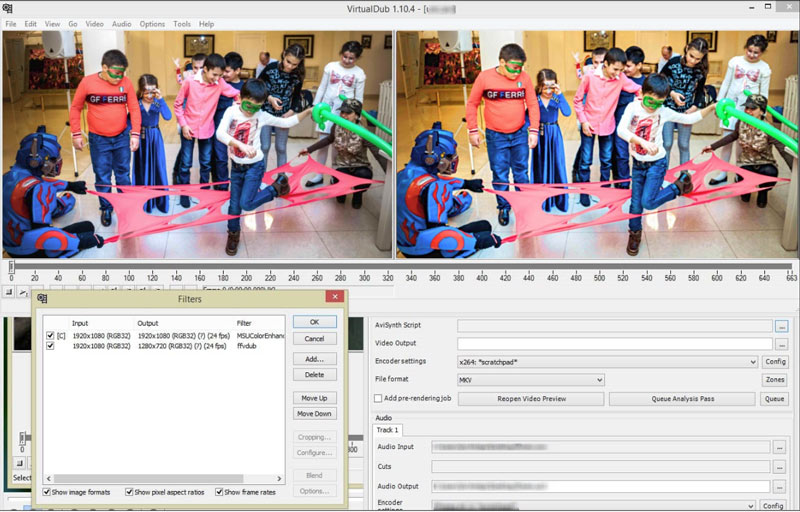Click the Filters dialog title icon
The image size is (800, 512).
pyautogui.click(x=42, y=298)
